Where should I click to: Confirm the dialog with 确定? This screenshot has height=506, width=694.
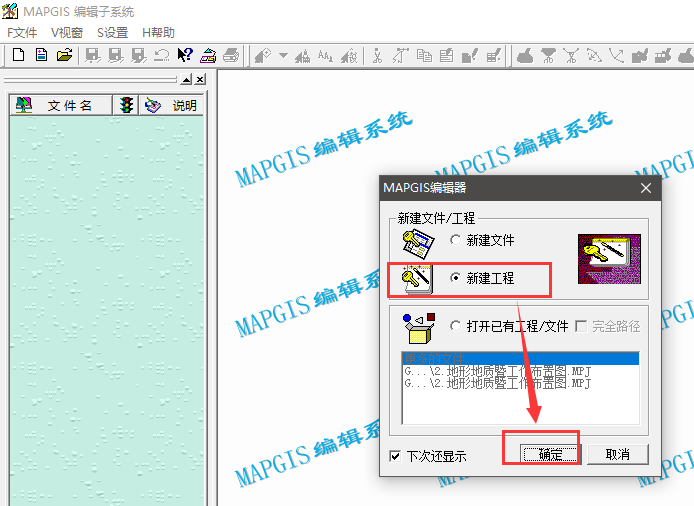(550, 454)
